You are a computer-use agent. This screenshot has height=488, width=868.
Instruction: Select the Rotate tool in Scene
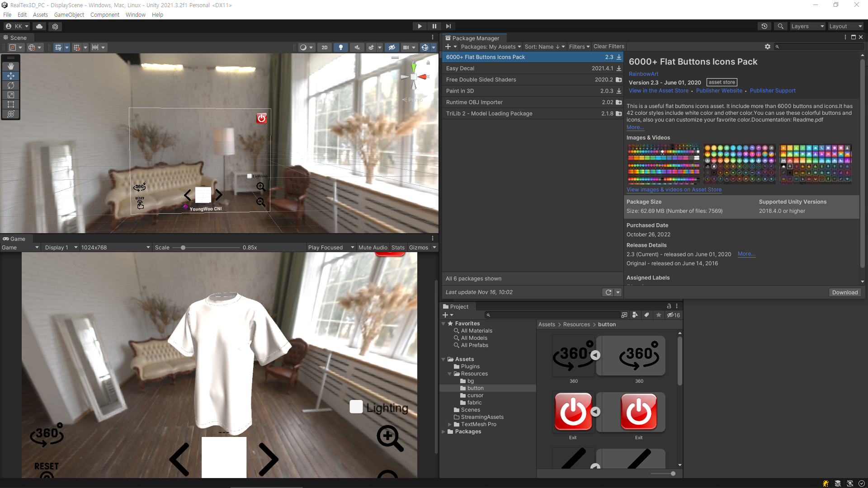(x=11, y=85)
